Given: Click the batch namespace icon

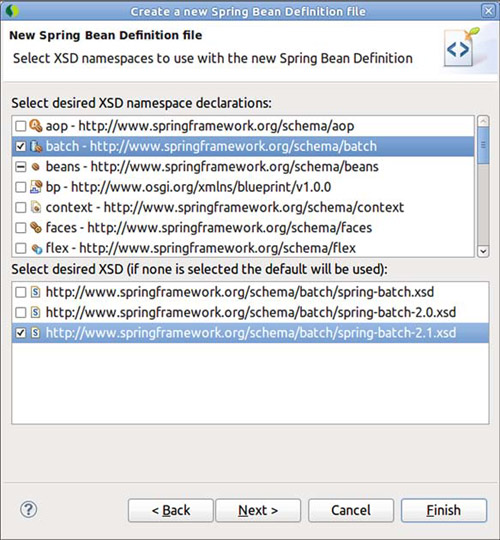Looking at the screenshot, I should coord(36,146).
